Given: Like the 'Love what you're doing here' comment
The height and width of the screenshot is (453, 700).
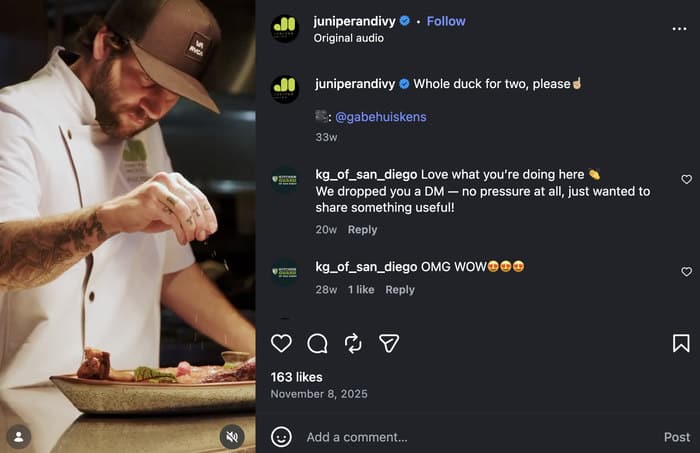Looking at the screenshot, I should [x=687, y=179].
